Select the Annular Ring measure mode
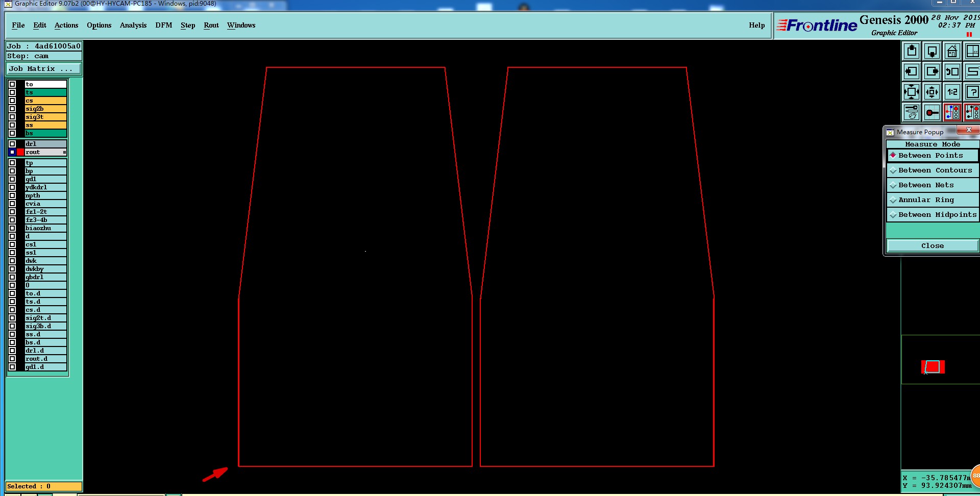Viewport: 980px width, 496px height. click(933, 200)
